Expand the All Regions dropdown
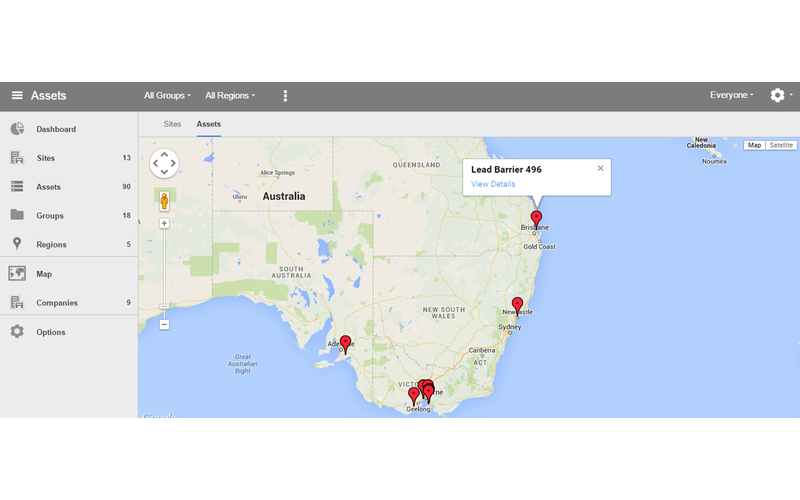Viewport: 800px width, 500px height. [230, 95]
